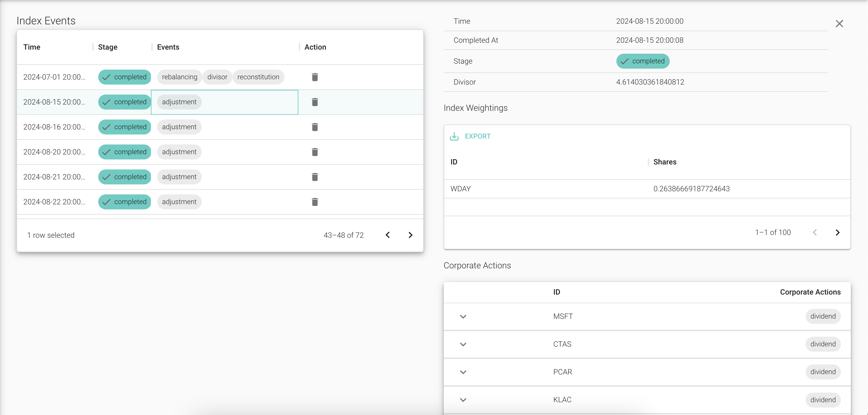Click the dividend badge on the MSFT row
The width and height of the screenshot is (868, 415).
(823, 316)
